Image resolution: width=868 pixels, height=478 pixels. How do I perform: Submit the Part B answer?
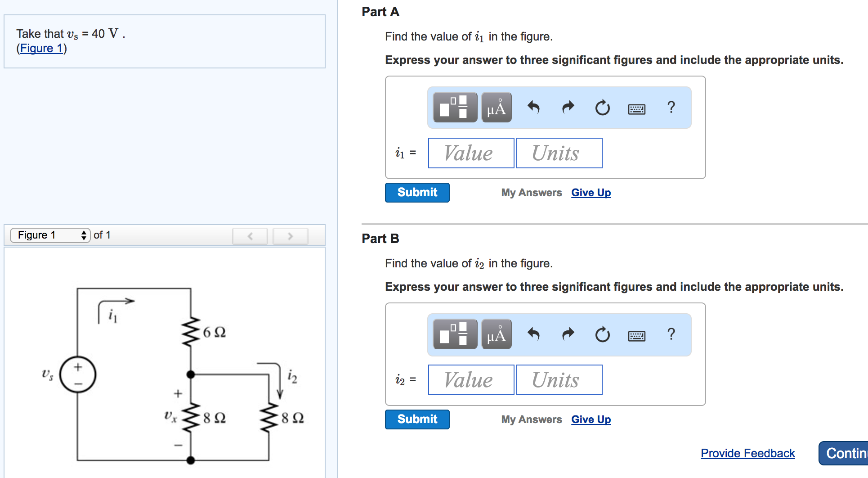pyautogui.click(x=416, y=419)
